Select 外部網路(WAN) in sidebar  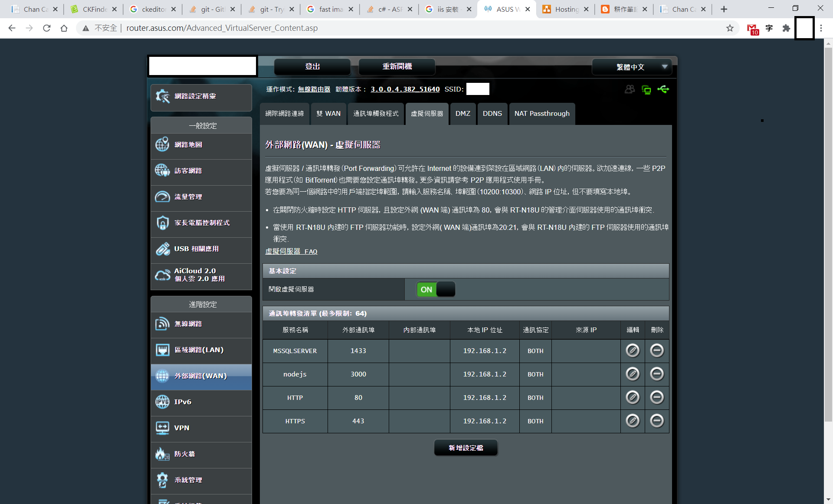[201, 376]
